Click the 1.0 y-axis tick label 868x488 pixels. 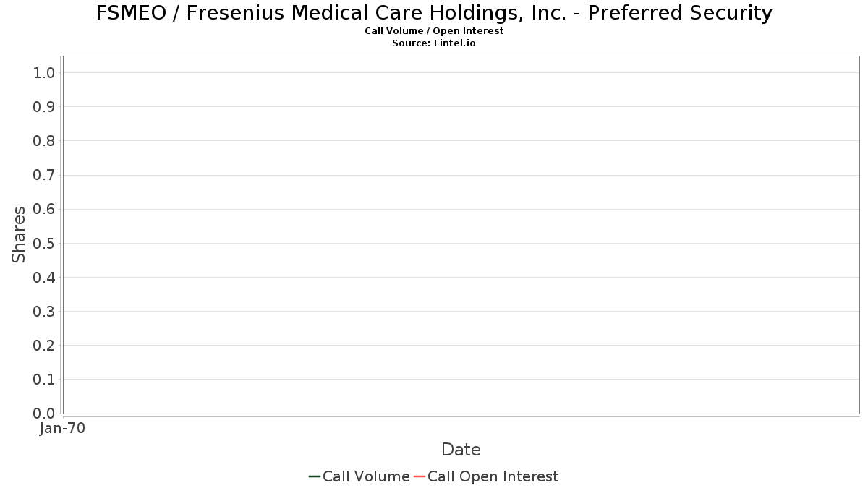pyautogui.click(x=44, y=72)
